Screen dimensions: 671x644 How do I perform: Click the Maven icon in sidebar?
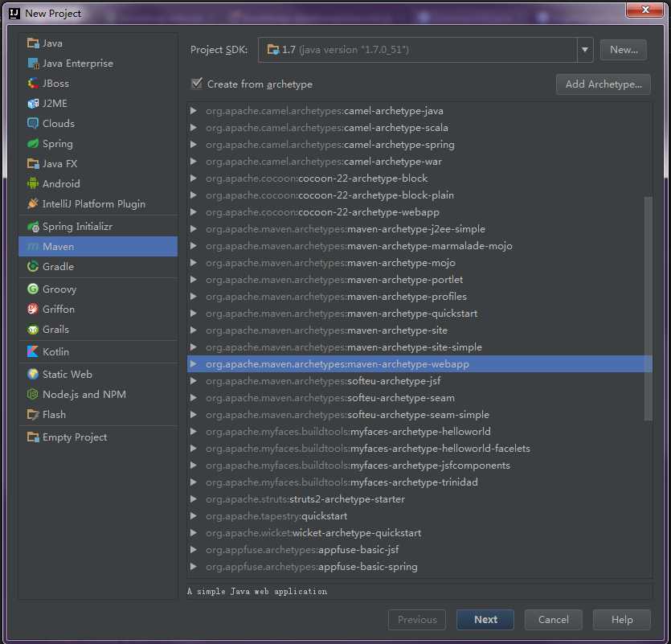[x=33, y=247]
